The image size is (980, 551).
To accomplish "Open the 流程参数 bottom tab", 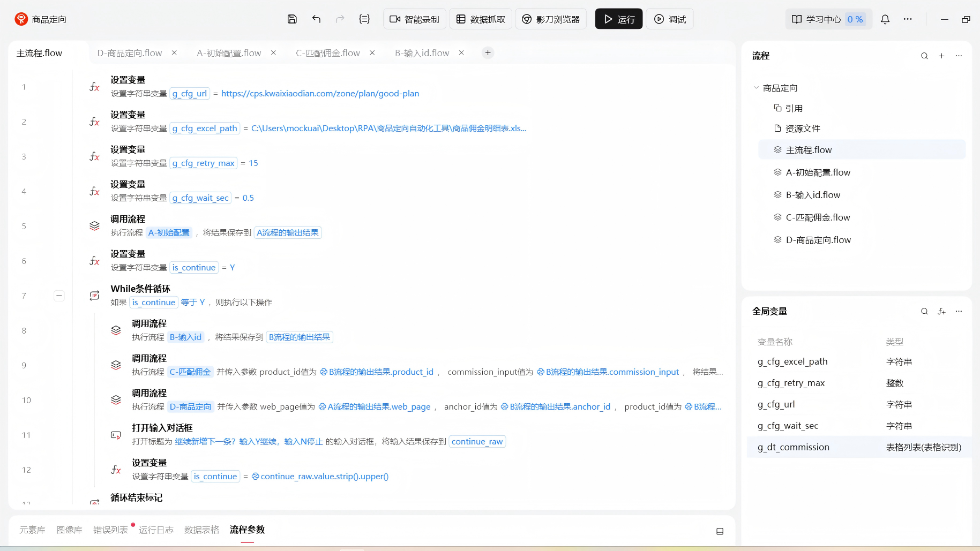I will [247, 530].
